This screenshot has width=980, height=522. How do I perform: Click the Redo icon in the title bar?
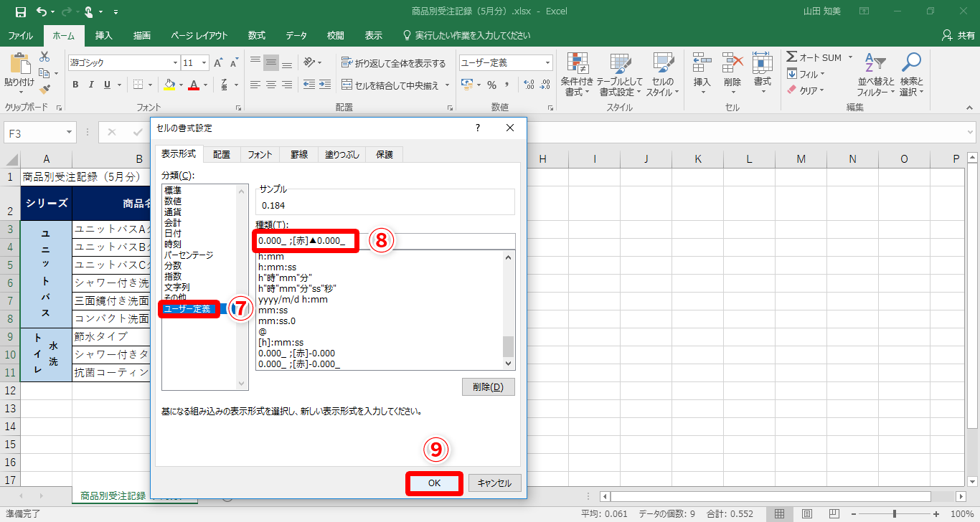tap(65, 11)
